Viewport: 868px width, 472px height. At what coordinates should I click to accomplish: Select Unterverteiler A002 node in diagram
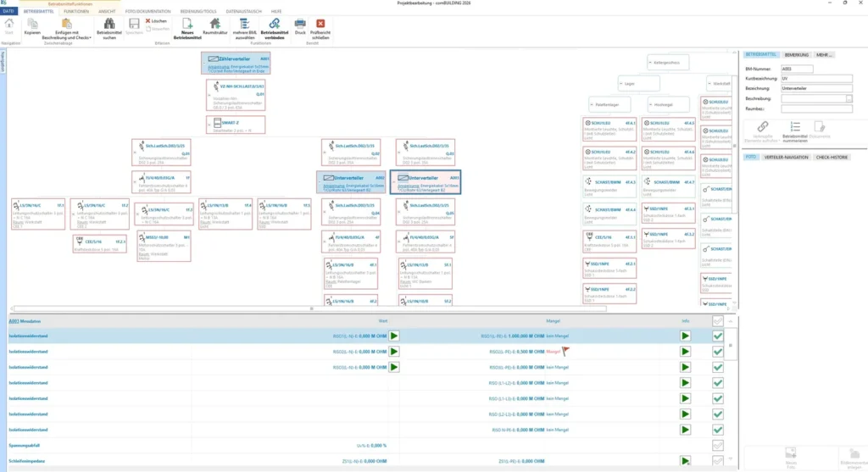(x=351, y=182)
